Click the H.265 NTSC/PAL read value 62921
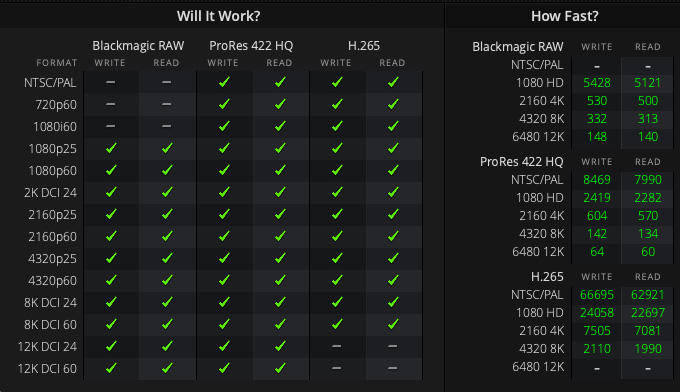 [x=647, y=295]
